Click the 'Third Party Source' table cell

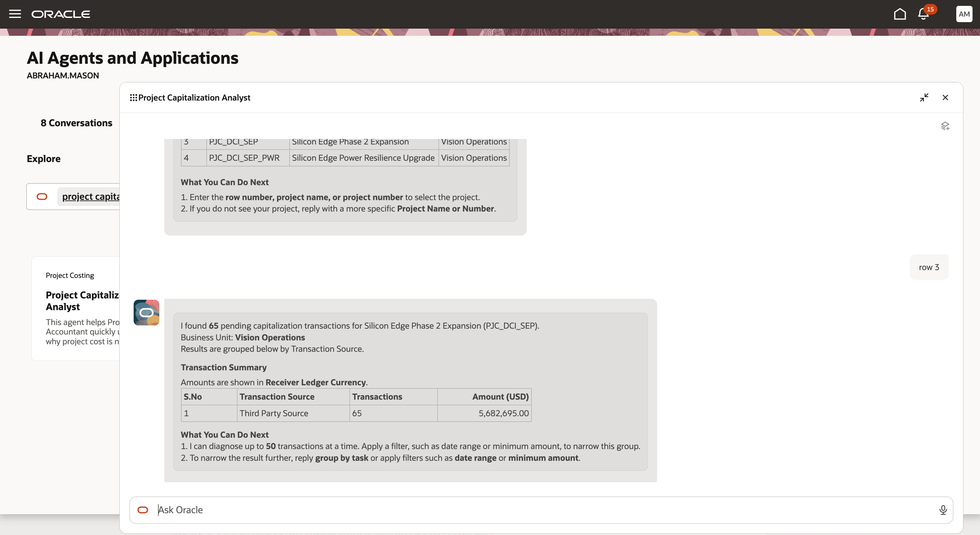(293, 413)
